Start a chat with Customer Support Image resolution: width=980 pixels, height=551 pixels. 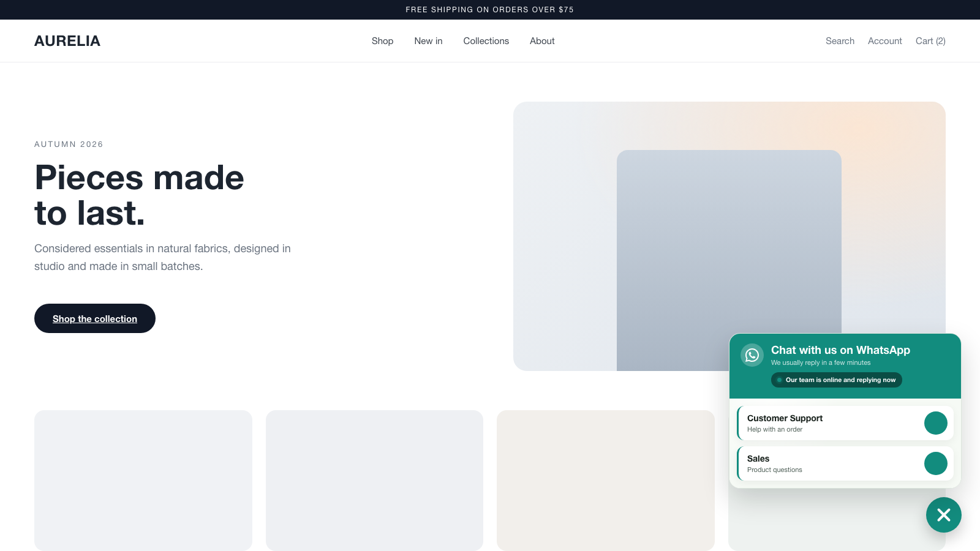pyautogui.click(x=845, y=423)
